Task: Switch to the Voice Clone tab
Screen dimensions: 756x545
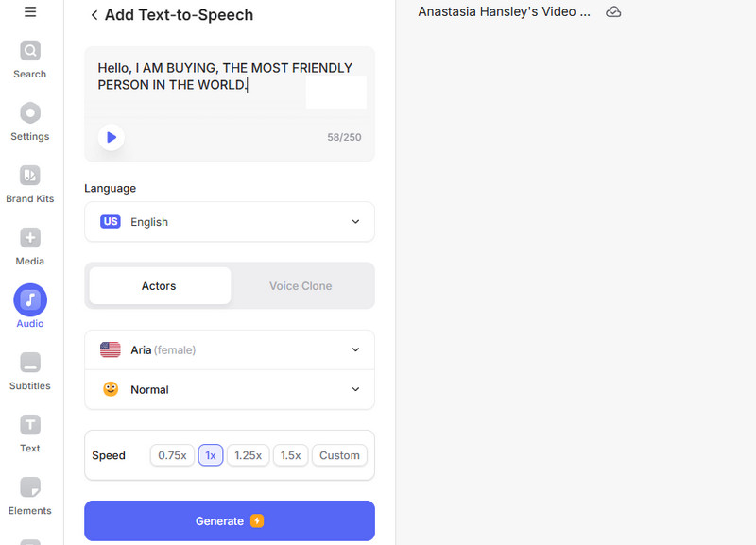Action: click(x=301, y=286)
